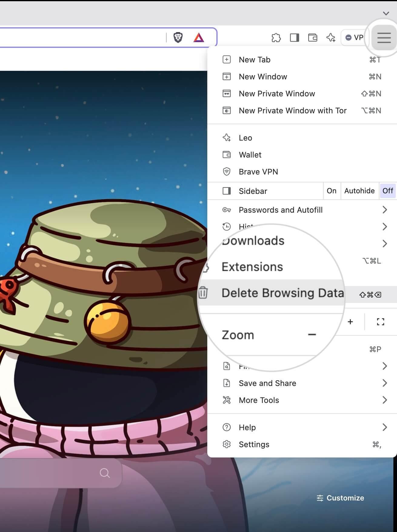Expand the Find and Edit submenu arrow
This screenshot has width=397, height=532.
385,366
